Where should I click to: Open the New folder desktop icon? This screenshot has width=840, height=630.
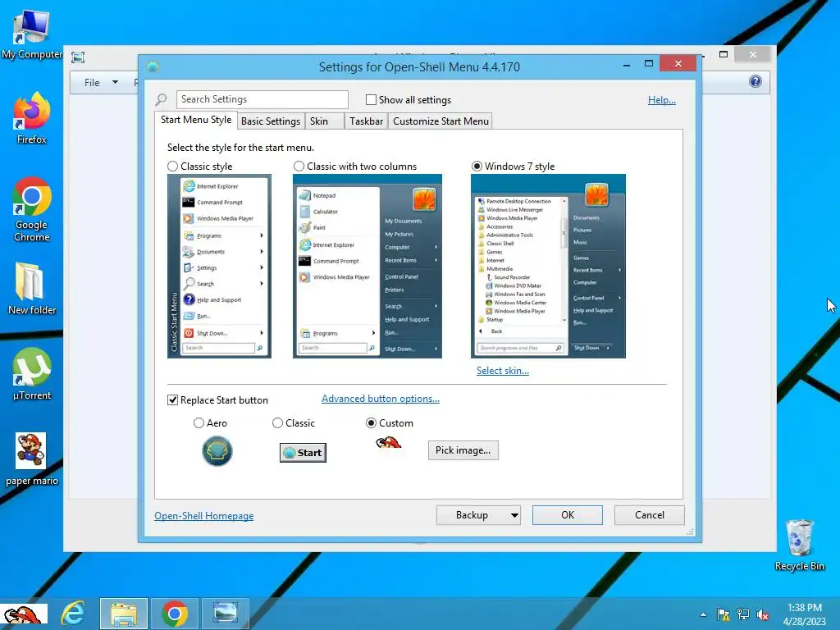point(32,288)
